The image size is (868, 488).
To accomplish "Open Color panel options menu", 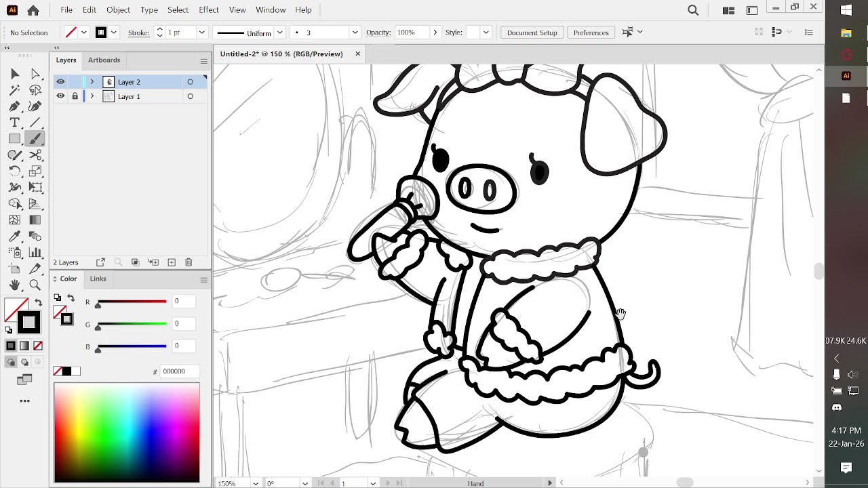I will (x=203, y=279).
